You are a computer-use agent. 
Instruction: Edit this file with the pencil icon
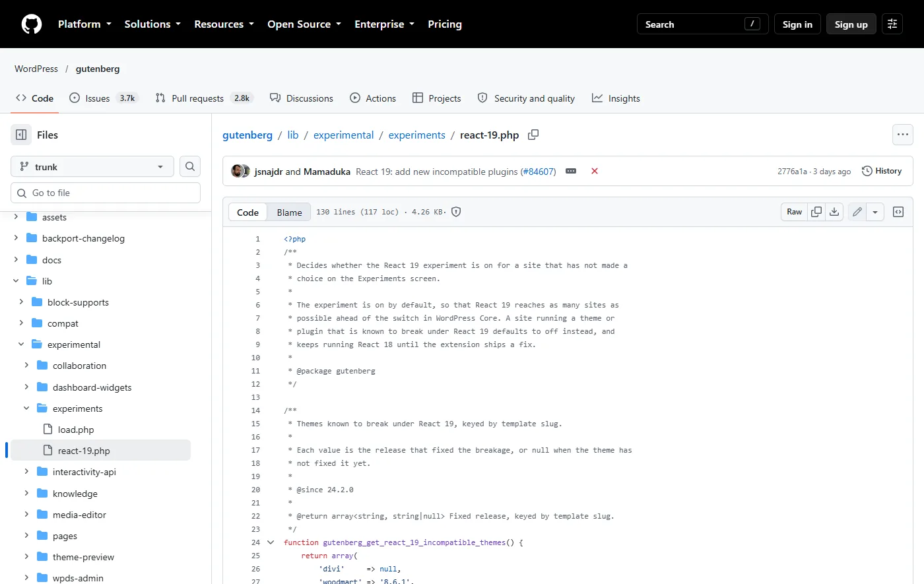pyautogui.click(x=857, y=212)
